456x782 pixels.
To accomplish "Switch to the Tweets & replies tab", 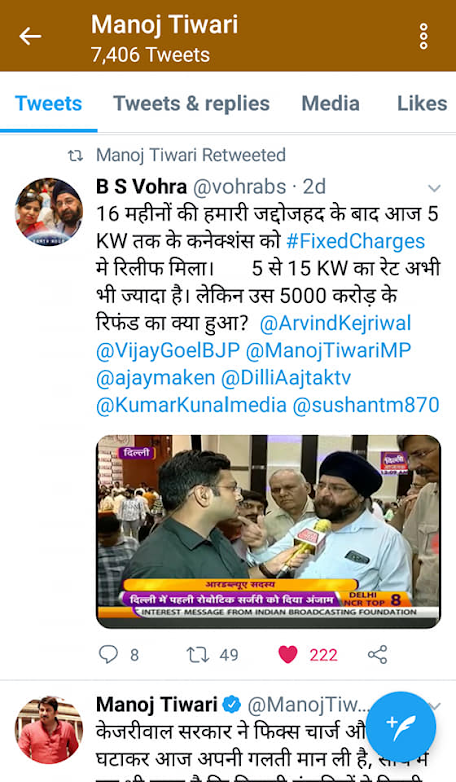I will click(192, 103).
